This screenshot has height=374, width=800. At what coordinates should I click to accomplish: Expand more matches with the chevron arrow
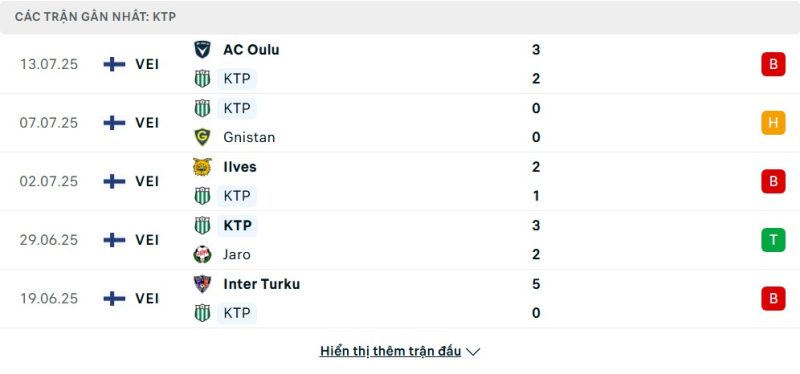click(x=473, y=352)
